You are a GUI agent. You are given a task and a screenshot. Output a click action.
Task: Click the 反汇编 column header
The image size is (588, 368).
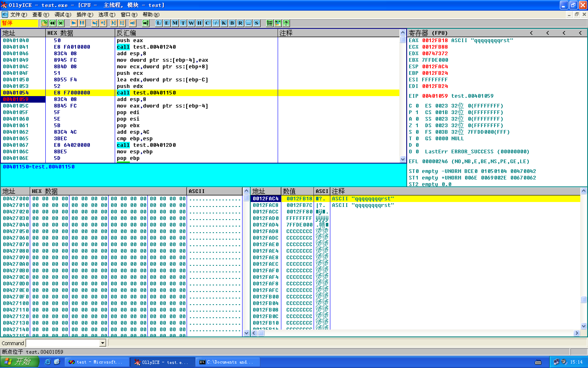pyautogui.click(x=196, y=33)
